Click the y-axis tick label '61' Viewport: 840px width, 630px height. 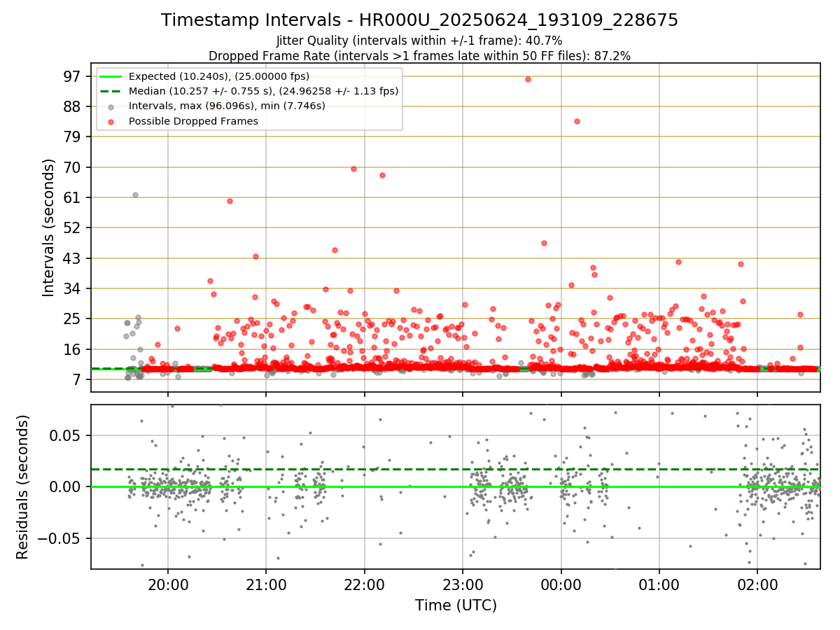coord(73,197)
